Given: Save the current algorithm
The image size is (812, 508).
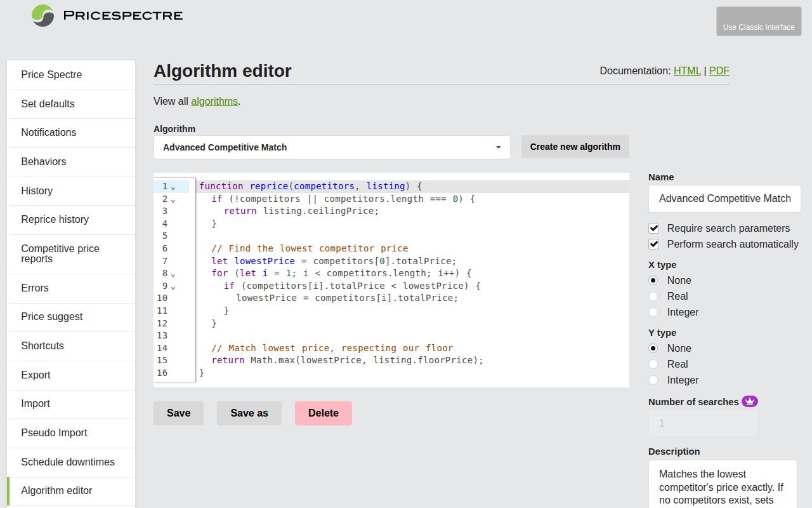Looking at the screenshot, I should coord(178,413).
